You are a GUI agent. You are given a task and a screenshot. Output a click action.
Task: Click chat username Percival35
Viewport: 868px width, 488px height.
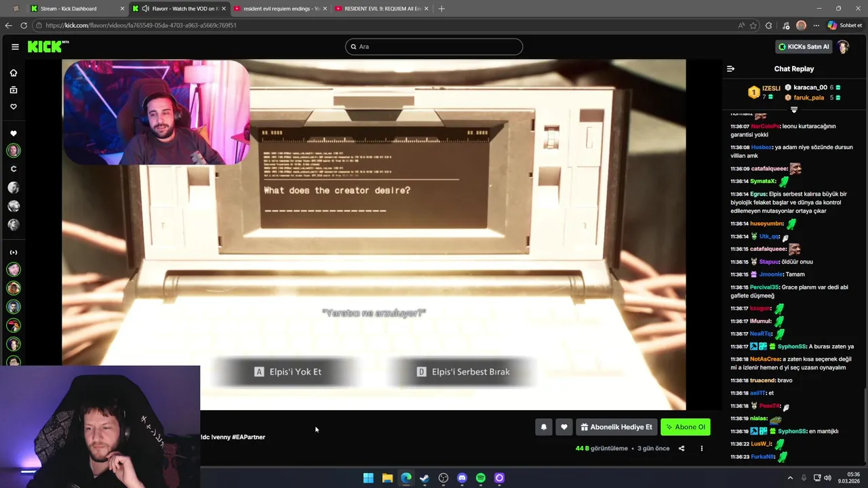[x=764, y=287]
